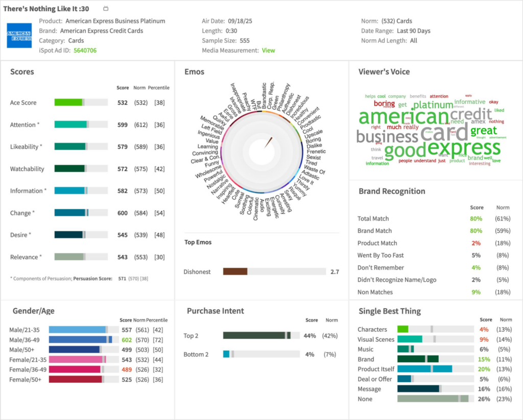Click the 'There's Nothing Like It :30' title

pyautogui.click(x=46, y=9)
